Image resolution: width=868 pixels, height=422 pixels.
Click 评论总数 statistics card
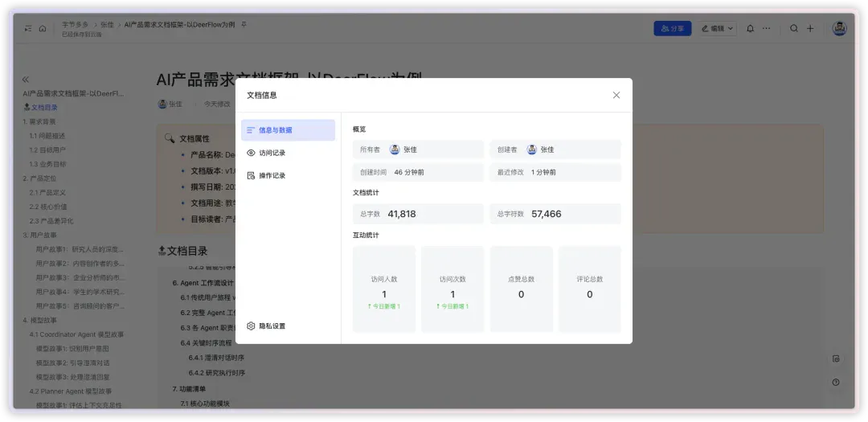[x=590, y=289]
